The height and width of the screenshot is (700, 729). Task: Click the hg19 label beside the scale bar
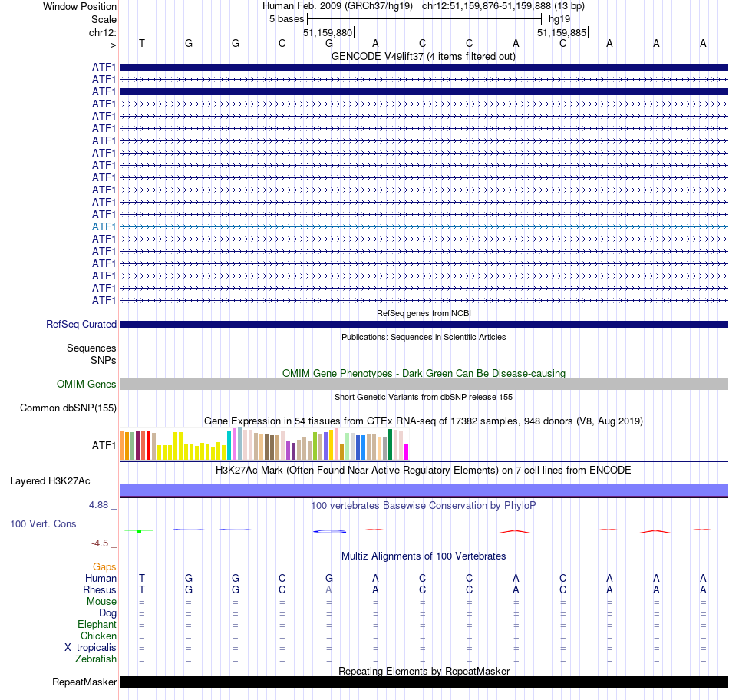click(559, 19)
